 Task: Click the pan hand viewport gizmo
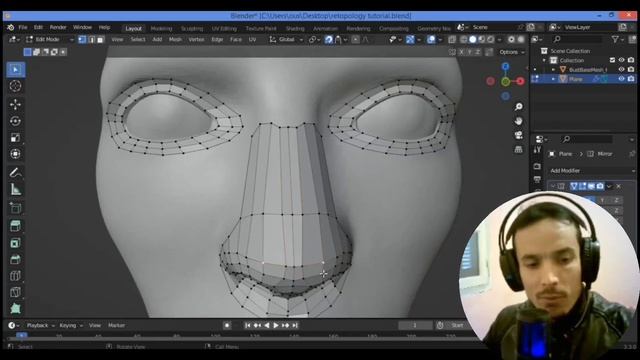[x=518, y=121]
